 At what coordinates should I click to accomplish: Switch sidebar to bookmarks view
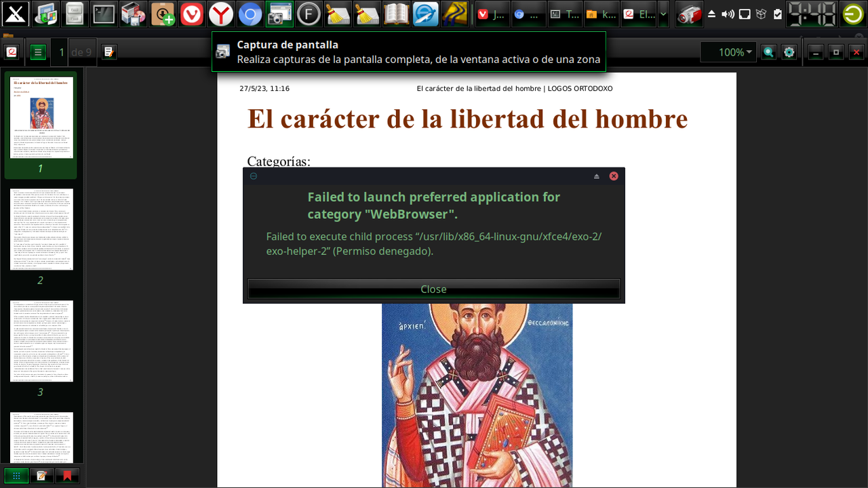[68, 476]
